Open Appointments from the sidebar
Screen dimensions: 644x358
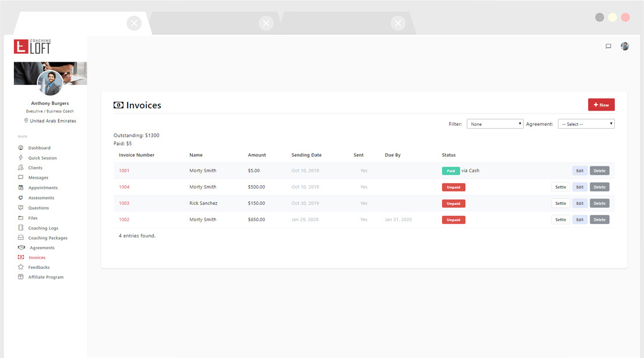pyautogui.click(x=42, y=187)
